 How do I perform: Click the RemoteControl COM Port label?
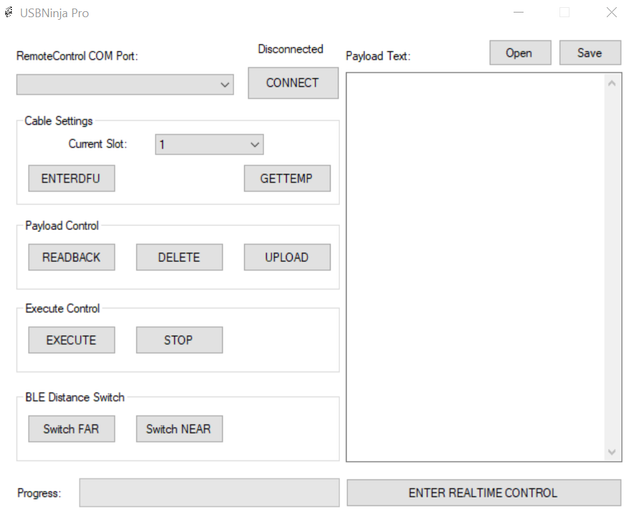[77, 56]
